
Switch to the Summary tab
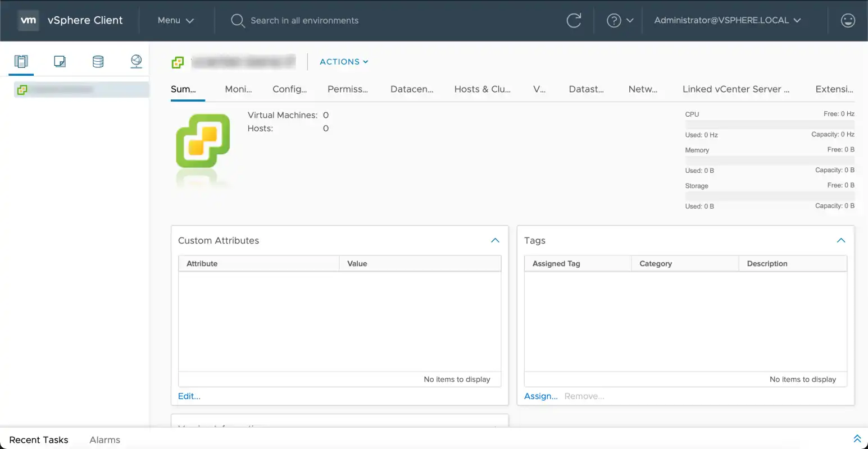pyautogui.click(x=183, y=89)
